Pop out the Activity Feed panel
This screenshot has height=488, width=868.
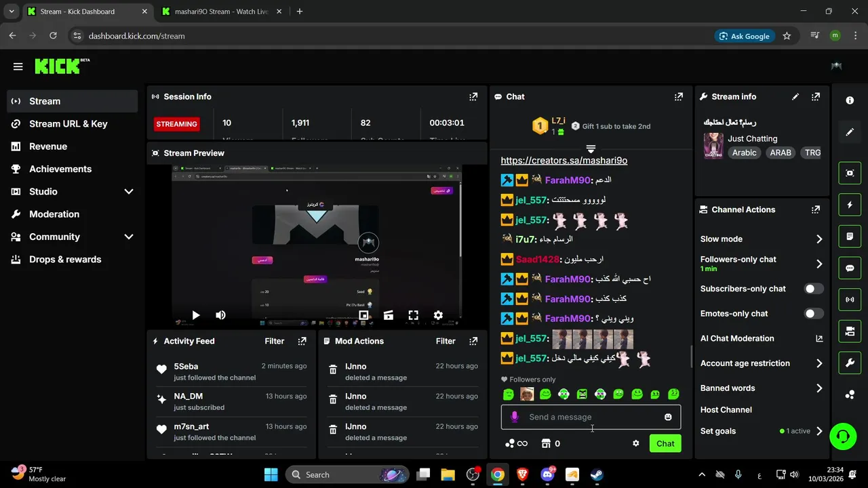pos(302,341)
